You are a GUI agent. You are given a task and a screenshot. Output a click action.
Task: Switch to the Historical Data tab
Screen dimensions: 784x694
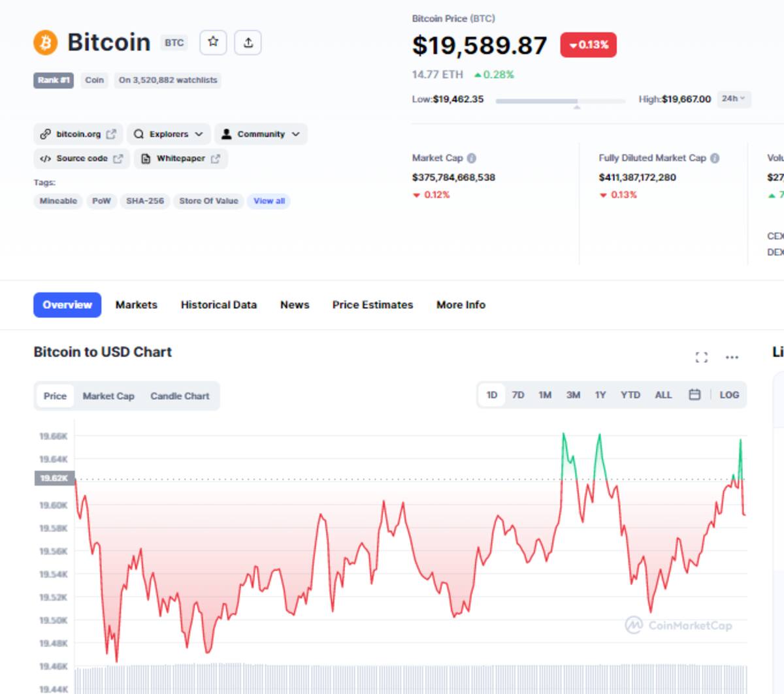218,305
